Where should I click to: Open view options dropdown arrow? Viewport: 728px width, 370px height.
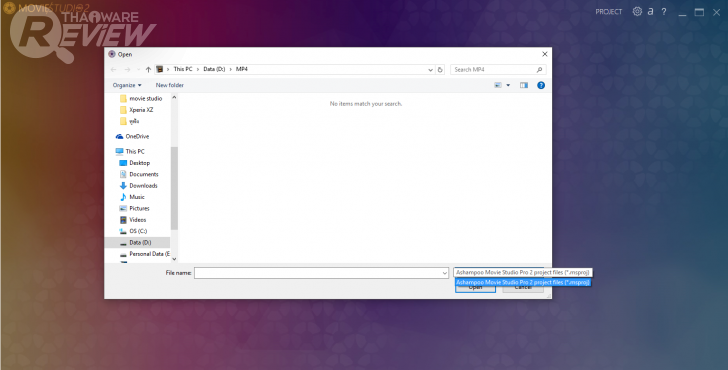click(508, 85)
